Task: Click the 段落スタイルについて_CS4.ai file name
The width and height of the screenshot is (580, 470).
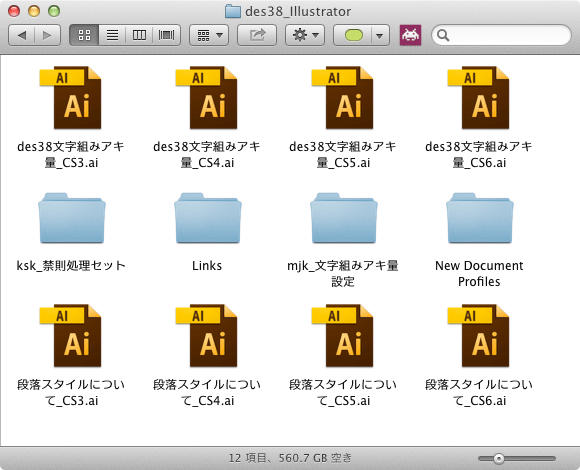Action: tap(207, 393)
